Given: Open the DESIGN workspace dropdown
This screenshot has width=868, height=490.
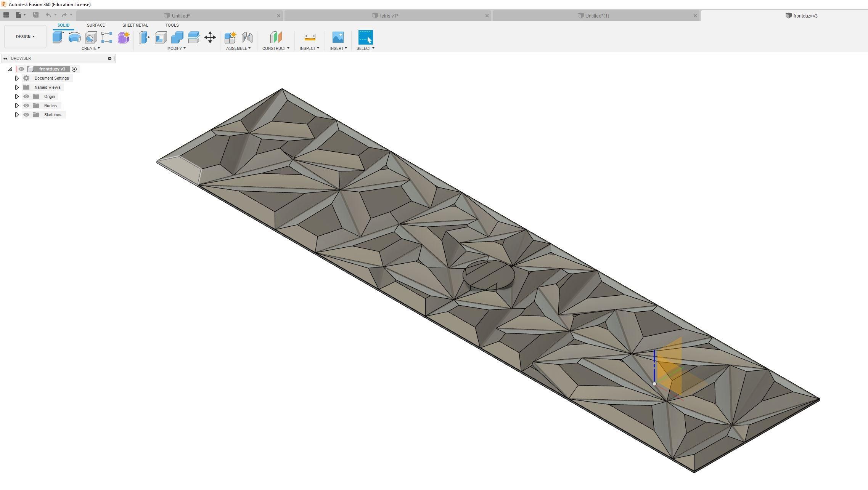Looking at the screenshot, I should click(25, 37).
